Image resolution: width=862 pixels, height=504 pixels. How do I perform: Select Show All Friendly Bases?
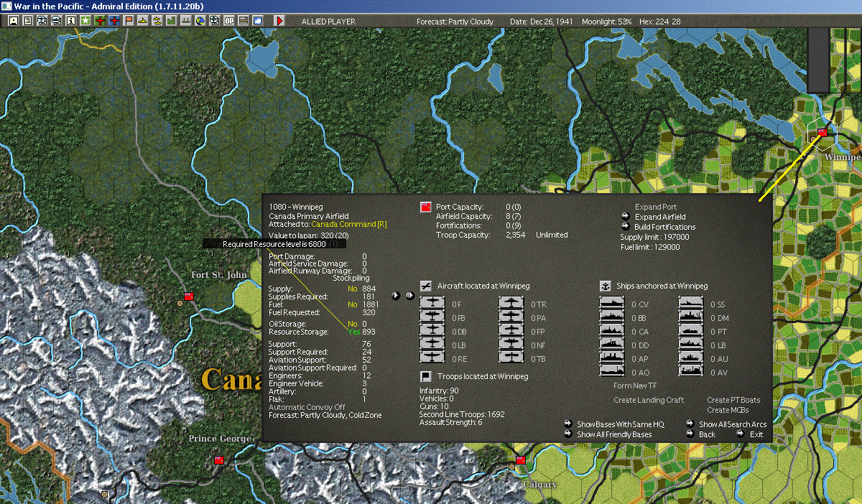[x=614, y=434]
